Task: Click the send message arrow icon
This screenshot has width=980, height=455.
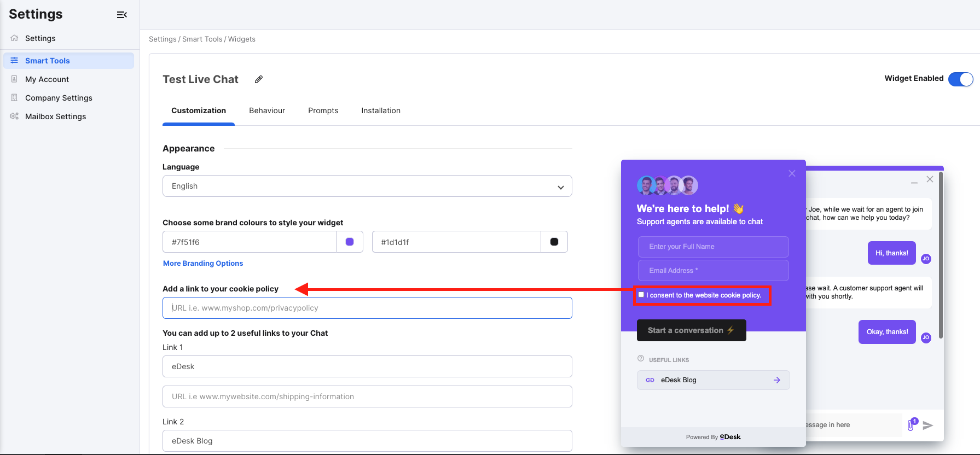Action: tap(927, 425)
